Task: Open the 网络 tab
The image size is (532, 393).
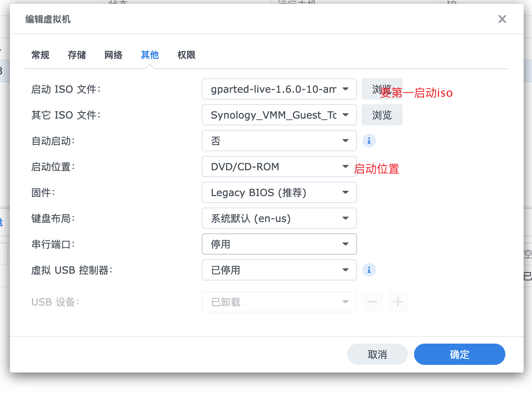Action: pyautogui.click(x=113, y=55)
